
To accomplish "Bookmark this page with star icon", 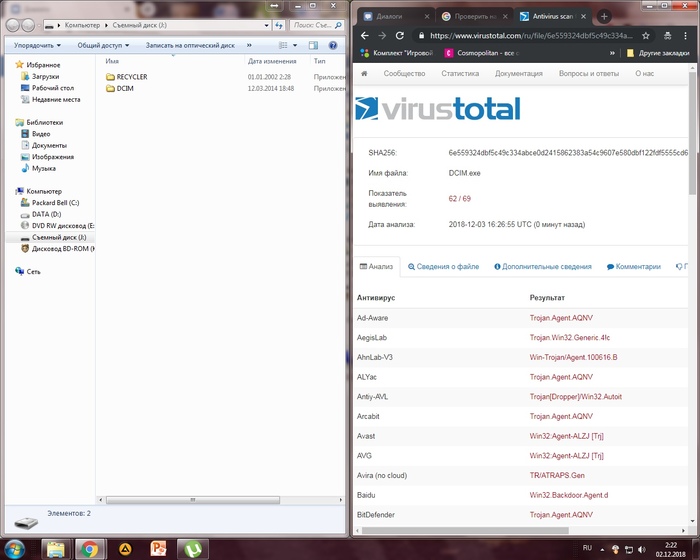I will [x=646, y=36].
